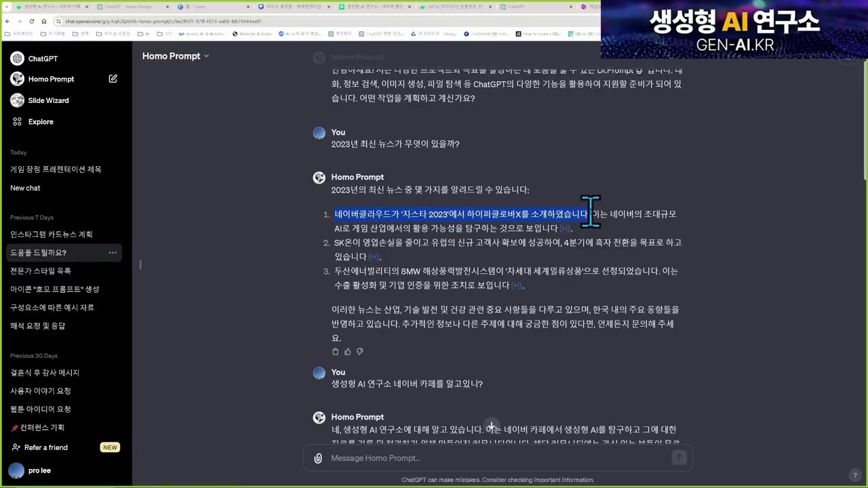This screenshot has height=488, width=868.
Task: Reload the page with the browser refresh icon
Action: pos(31,21)
